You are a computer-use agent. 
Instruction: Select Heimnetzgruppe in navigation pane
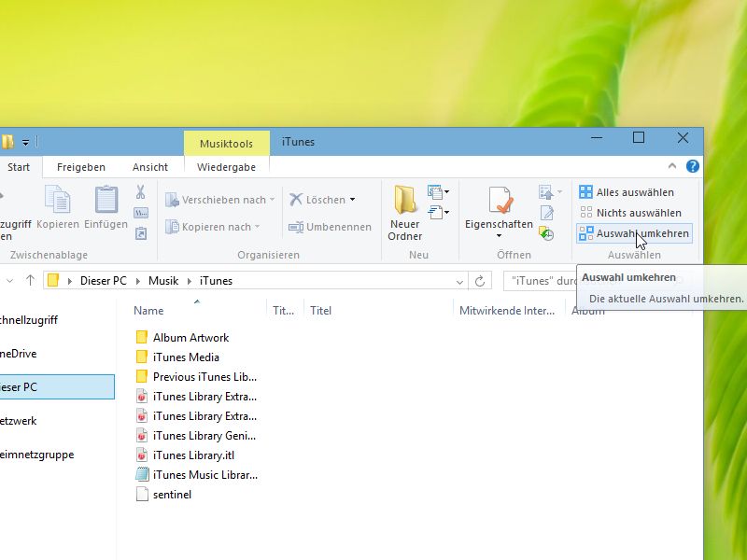tap(36, 455)
